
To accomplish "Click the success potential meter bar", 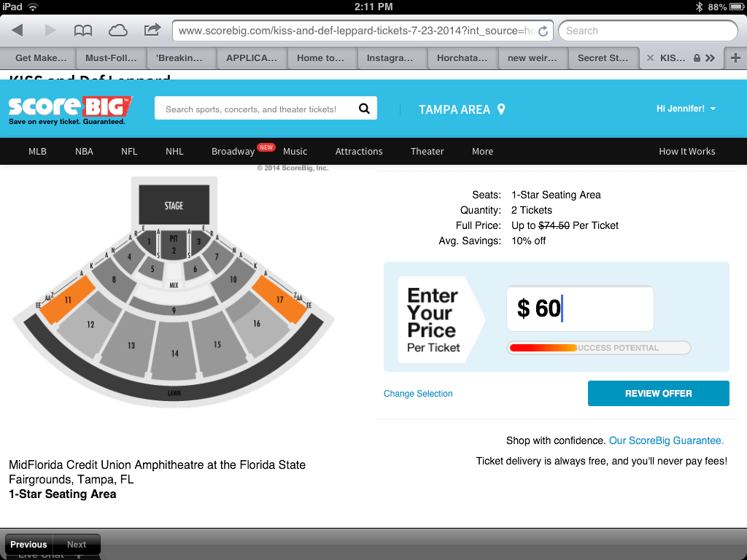I will pos(598,348).
